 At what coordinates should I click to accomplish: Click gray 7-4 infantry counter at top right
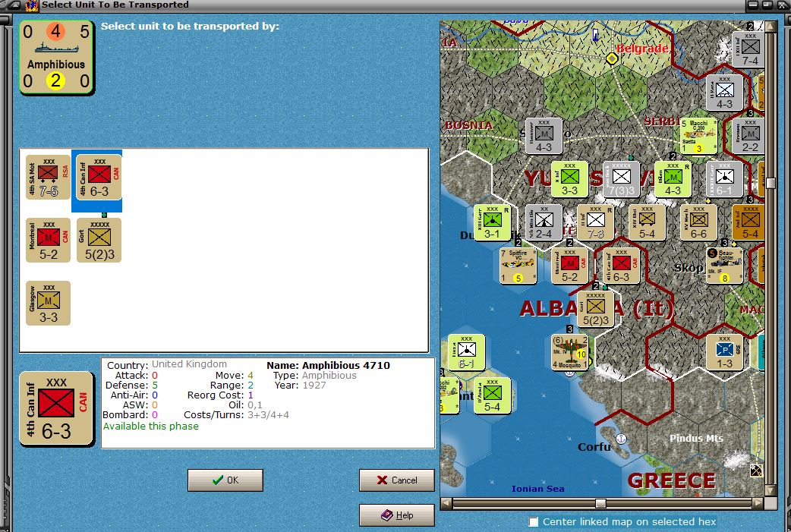point(748,49)
